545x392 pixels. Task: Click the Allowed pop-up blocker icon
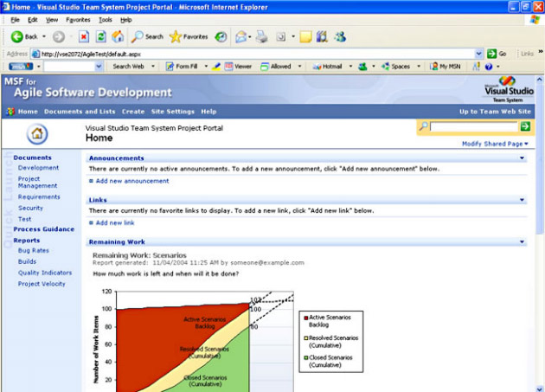click(x=265, y=66)
